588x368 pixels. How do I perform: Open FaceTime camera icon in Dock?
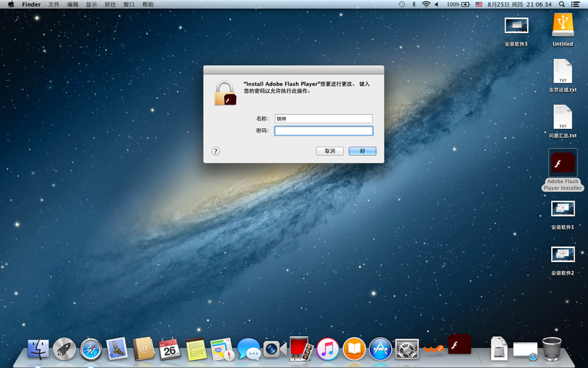(x=275, y=349)
